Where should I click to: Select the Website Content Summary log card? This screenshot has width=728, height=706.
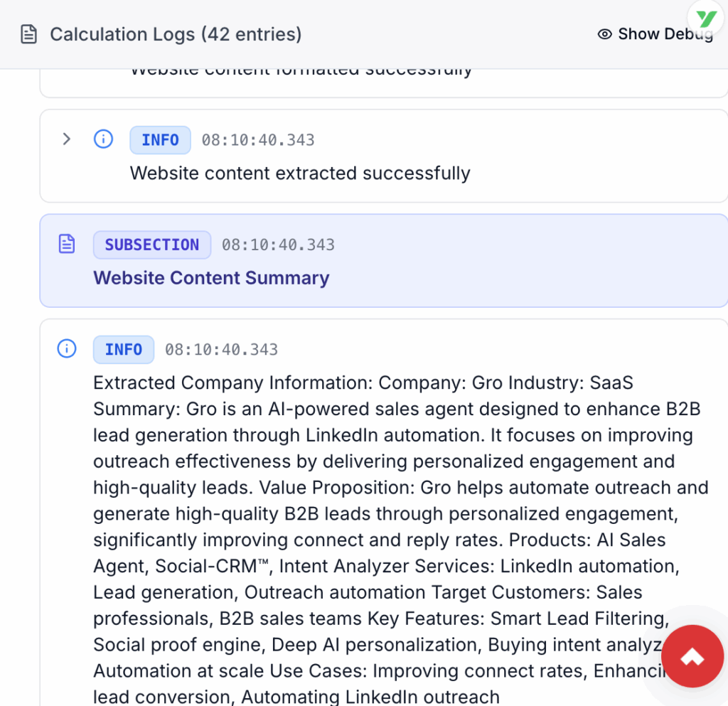384,260
